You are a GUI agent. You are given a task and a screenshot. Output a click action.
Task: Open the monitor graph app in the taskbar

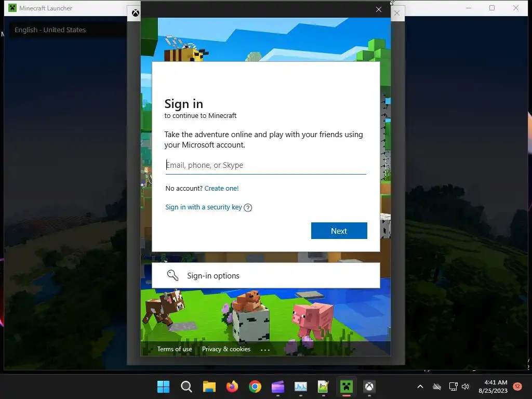point(301,387)
